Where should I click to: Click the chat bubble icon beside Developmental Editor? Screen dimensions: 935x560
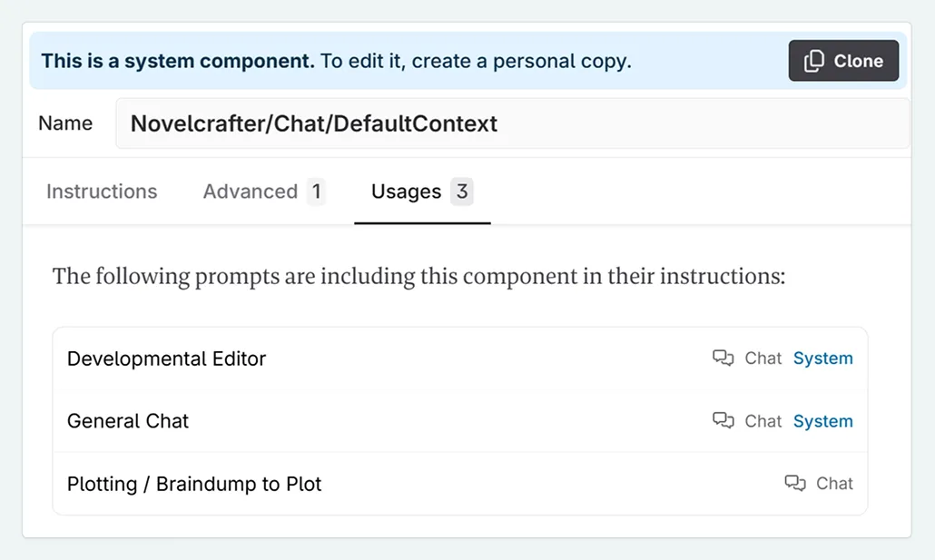pos(723,359)
